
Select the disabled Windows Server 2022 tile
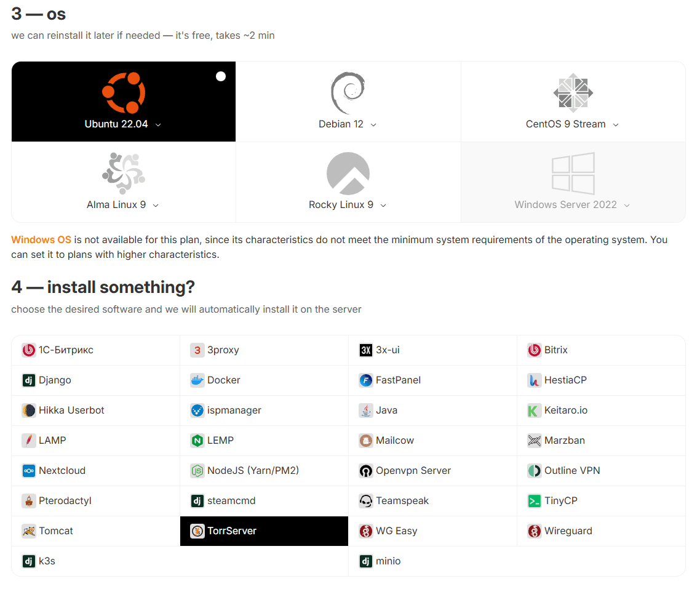point(573,182)
